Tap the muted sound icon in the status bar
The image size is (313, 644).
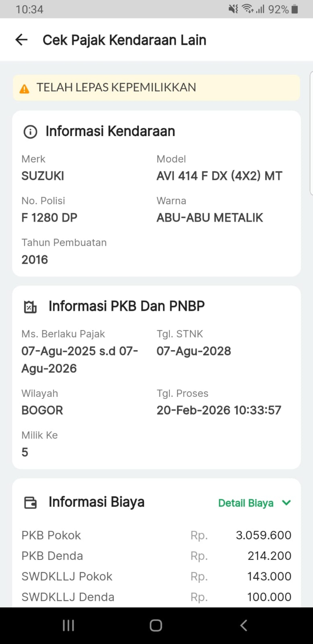click(x=233, y=9)
